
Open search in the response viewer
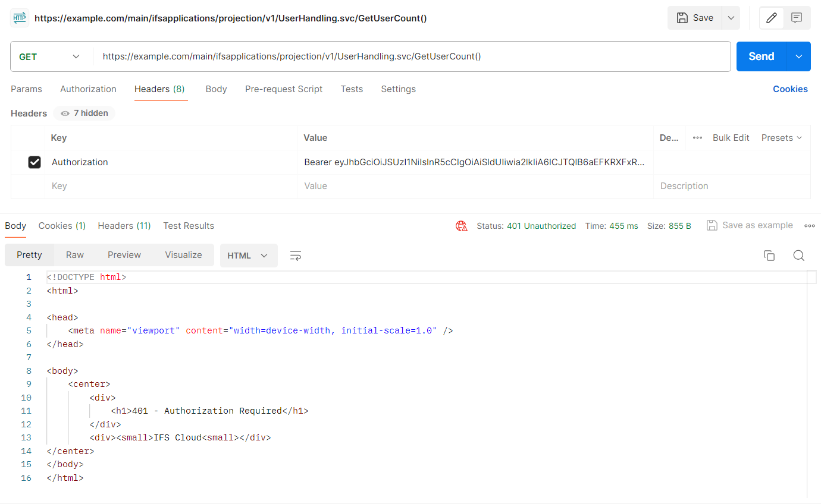tap(798, 255)
